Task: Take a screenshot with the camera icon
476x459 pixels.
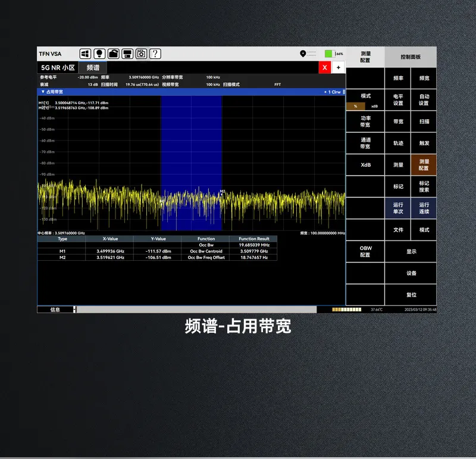Action: pos(141,54)
